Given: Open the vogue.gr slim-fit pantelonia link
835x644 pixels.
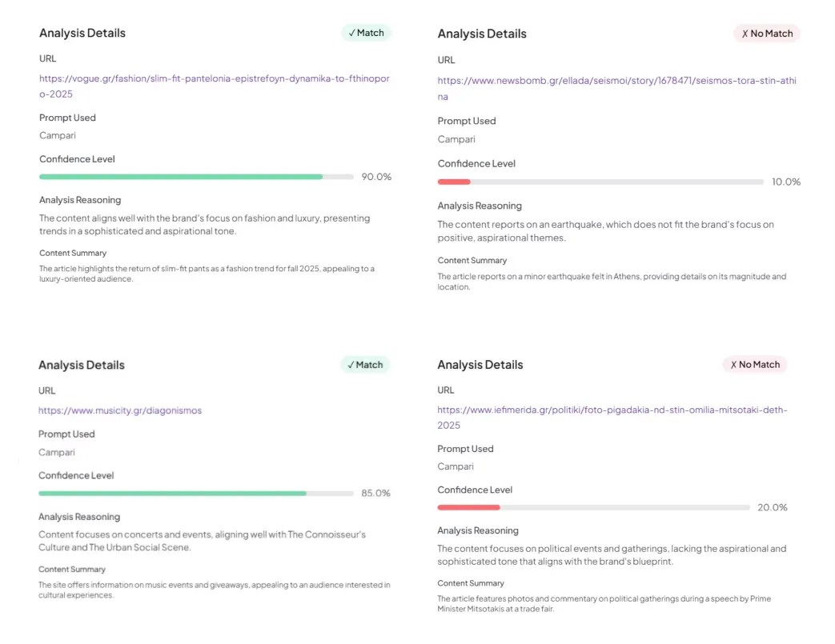Looking at the screenshot, I should click(214, 86).
